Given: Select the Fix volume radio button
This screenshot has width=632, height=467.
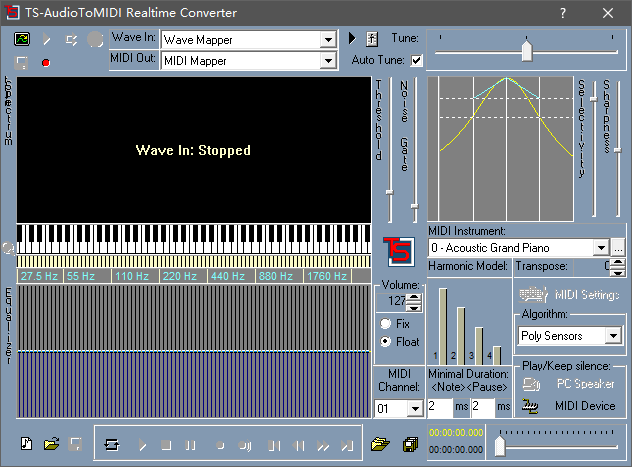Looking at the screenshot, I should [x=385, y=324].
